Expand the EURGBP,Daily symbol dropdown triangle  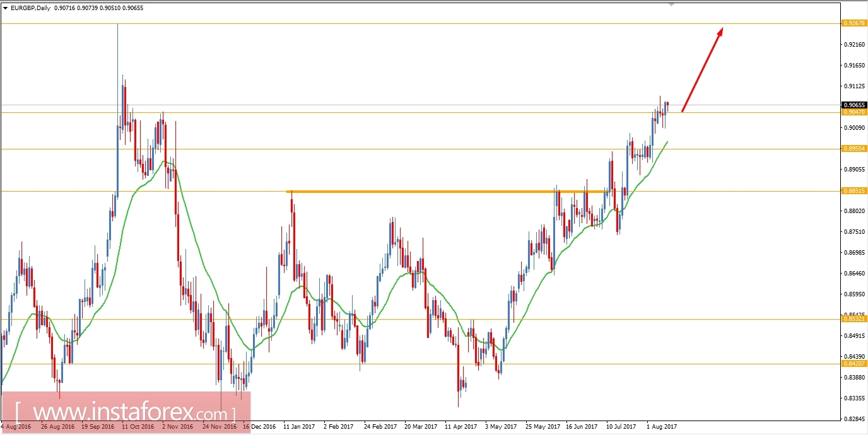coord(6,8)
